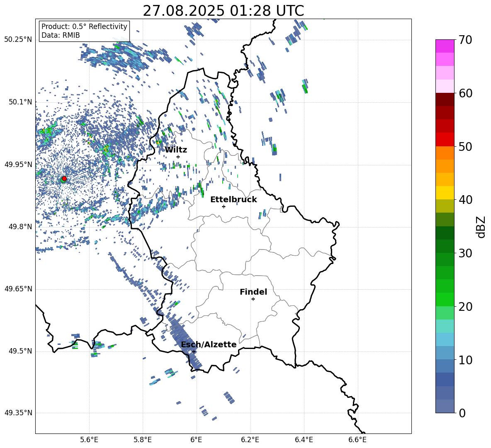Image resolution: width=491 pixels, height=448 pixels.
Task: Click the 30 tick label on colorbar
Action: (x=465, y=253)
